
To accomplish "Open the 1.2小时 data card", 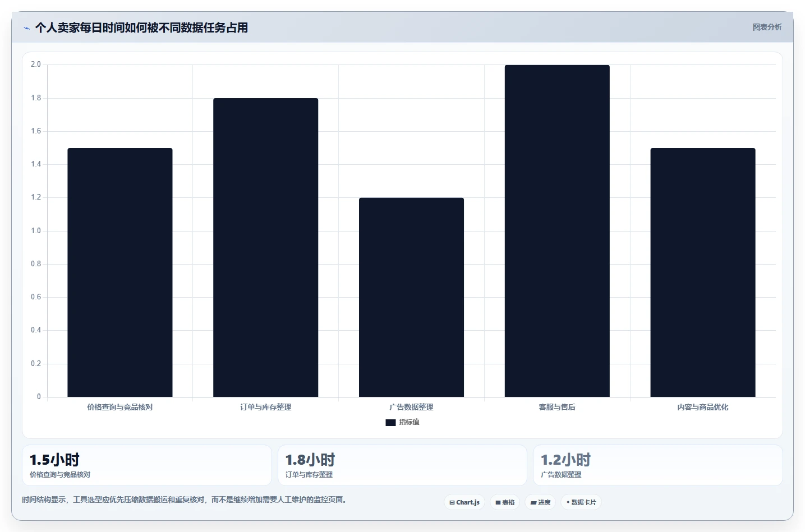I will click(x=658, y=465).
